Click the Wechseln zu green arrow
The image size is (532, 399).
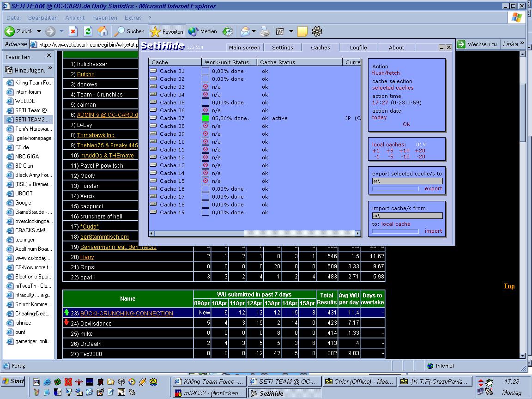(461, 44)
